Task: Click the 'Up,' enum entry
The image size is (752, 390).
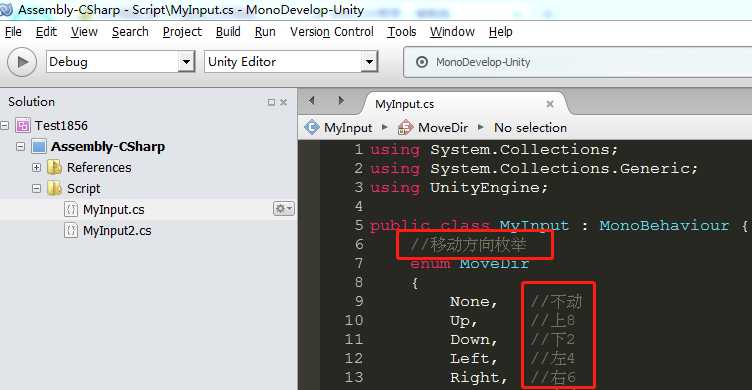Action: click(x=464, y=321)
